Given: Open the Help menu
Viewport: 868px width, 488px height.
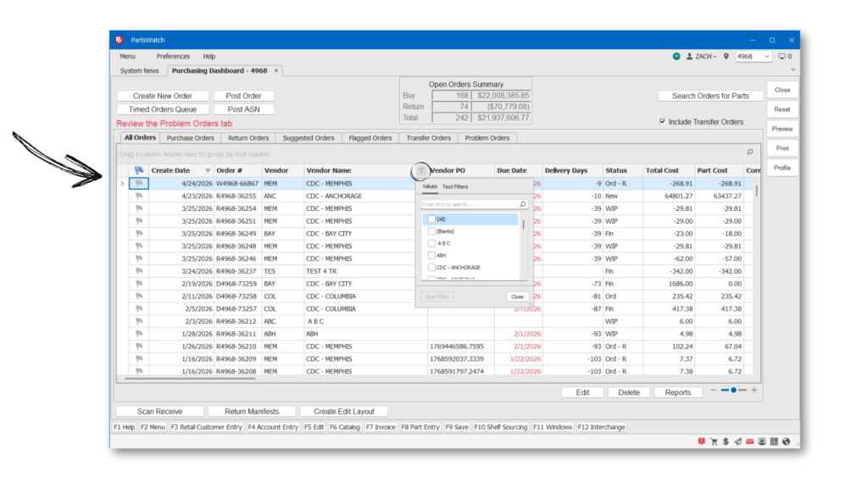Looking at the screenshot, I should (x=209, y=57).
